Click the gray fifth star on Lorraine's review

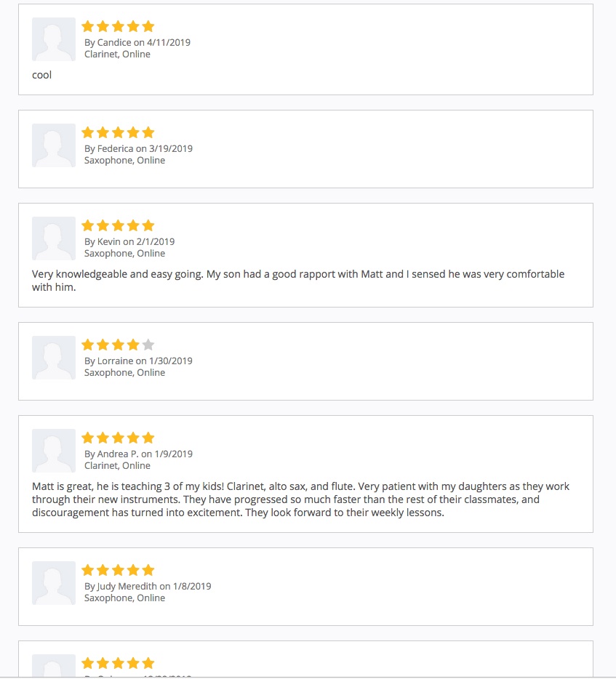point(148,345)
